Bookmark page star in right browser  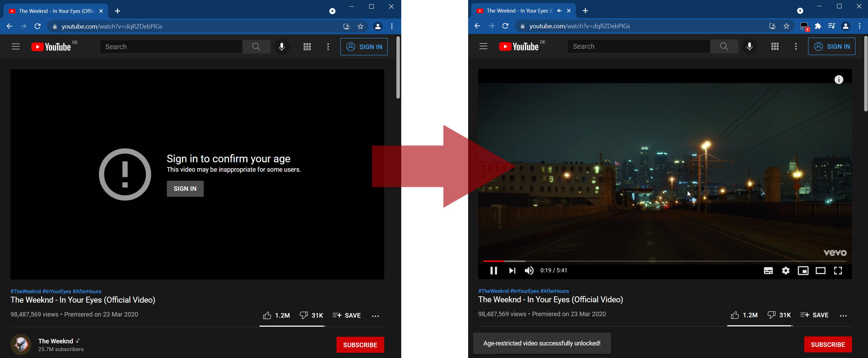click(786, 26)
